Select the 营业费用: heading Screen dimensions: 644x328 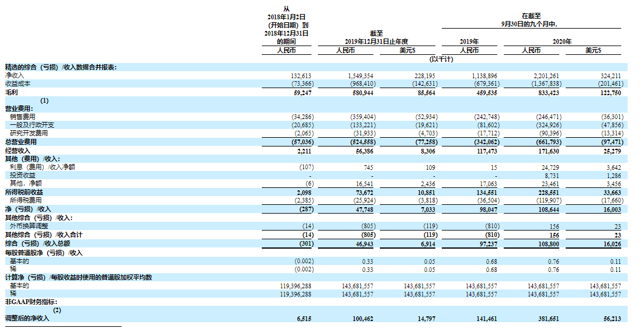click(19, 109)
